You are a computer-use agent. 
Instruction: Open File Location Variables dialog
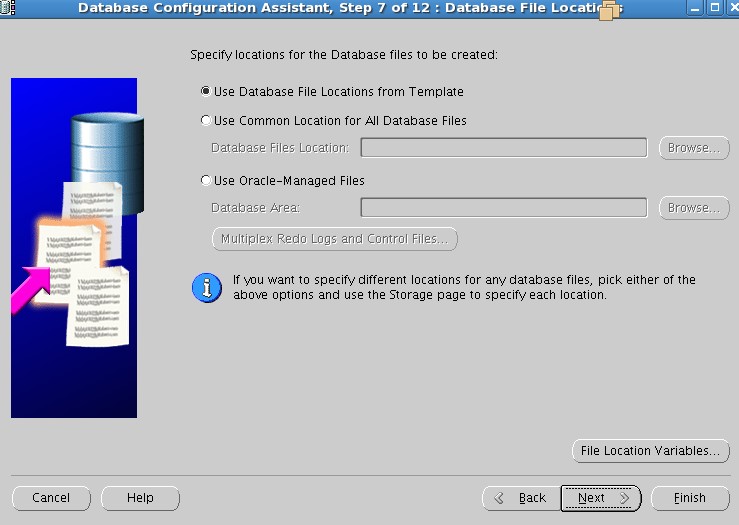[x=650, y=451]
